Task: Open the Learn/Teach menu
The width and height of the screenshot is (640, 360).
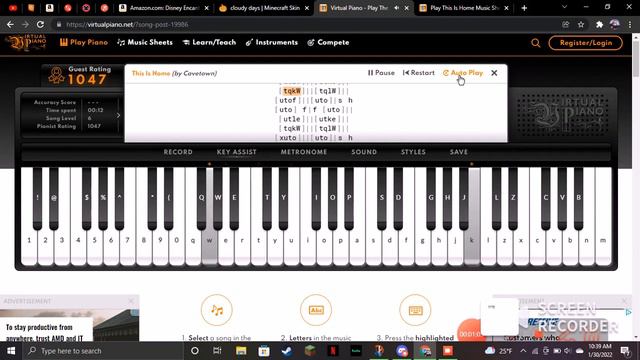Action: [x=209, y=42]
